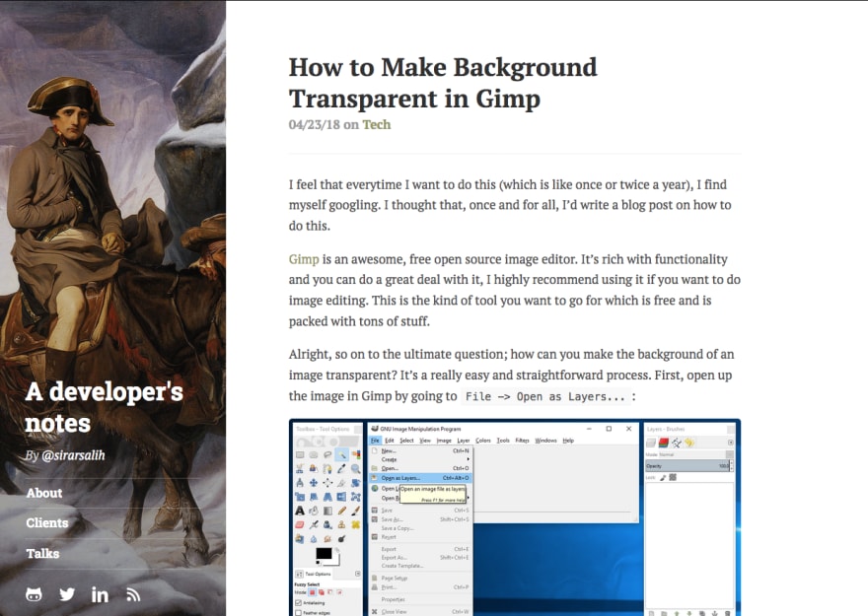Go to the Talks page
This screenshot has height=616, width=868.
pos(42,553)
